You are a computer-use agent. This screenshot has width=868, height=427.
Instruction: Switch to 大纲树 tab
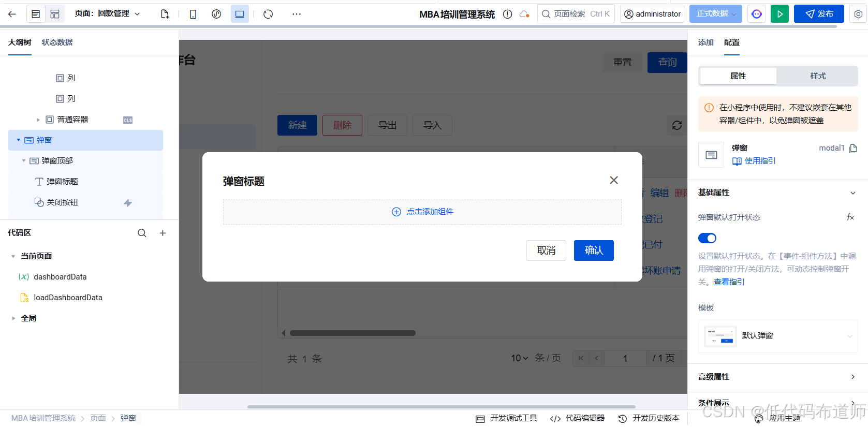(x=20, y=42)
